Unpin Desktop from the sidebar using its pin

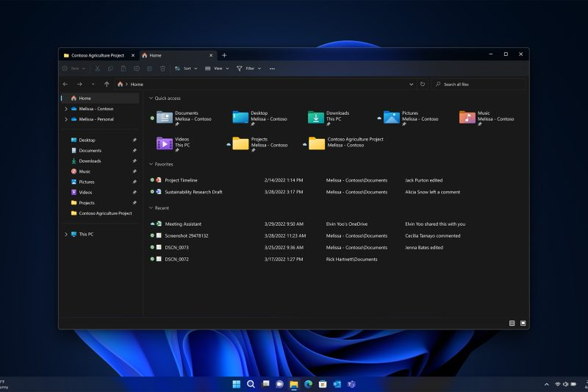coord(134,140)
